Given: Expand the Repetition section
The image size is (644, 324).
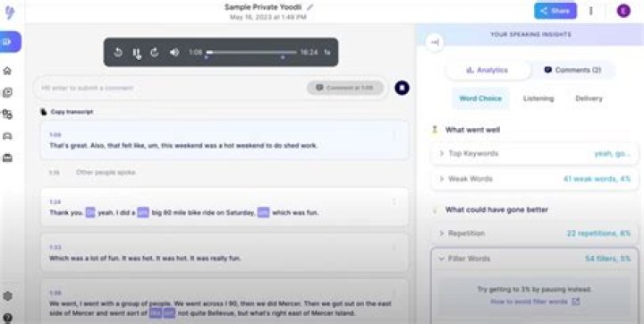Looking at the screenshot, I should pos(534,233).
